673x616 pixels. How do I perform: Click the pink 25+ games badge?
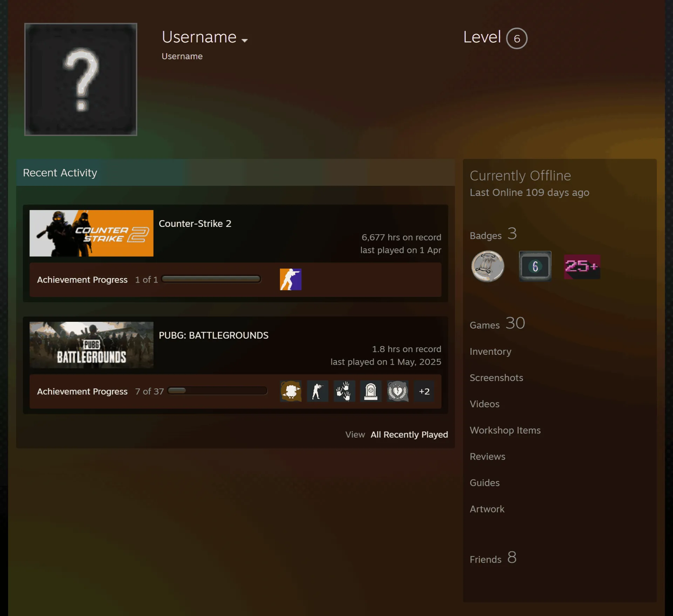(582, 266)
